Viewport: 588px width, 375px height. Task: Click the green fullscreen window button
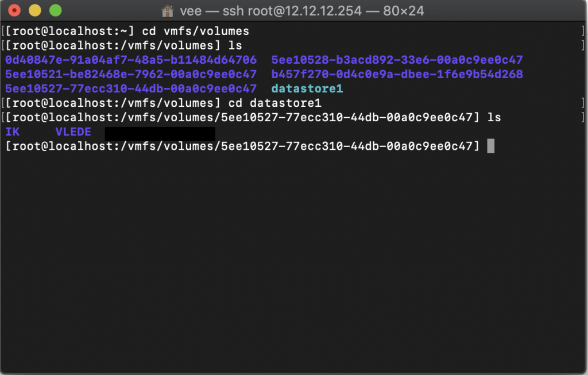click(55, 10)
